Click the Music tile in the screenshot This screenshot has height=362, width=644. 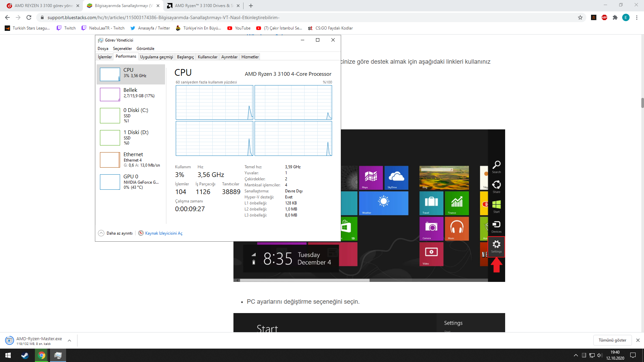point(457,229)
